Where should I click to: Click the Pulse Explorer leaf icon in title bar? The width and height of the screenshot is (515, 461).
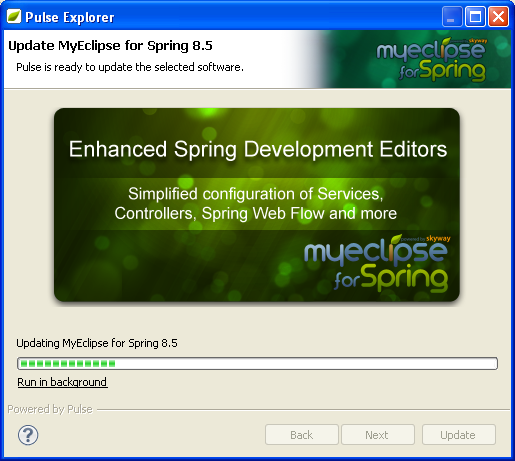[14, 16]
